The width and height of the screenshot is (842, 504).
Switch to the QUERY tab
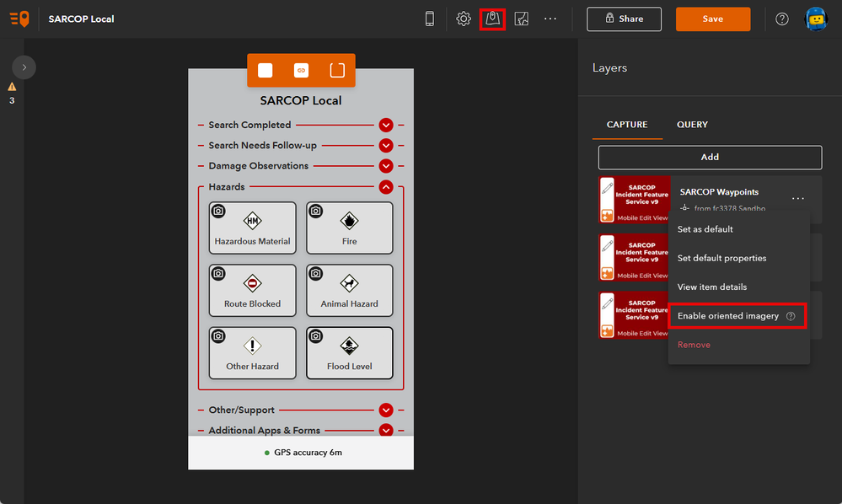(692, 125)
